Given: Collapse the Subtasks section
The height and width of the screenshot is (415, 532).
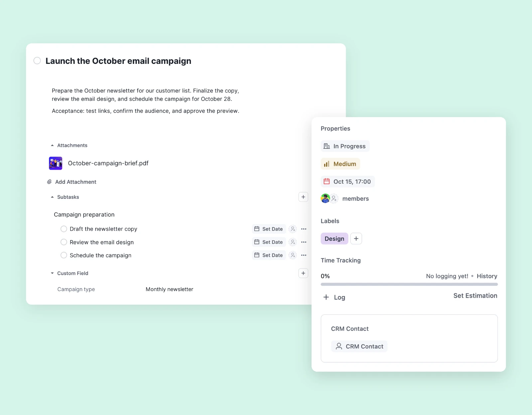Looking at the screenshot, I should pyautogui.click(x=52, y=197).
